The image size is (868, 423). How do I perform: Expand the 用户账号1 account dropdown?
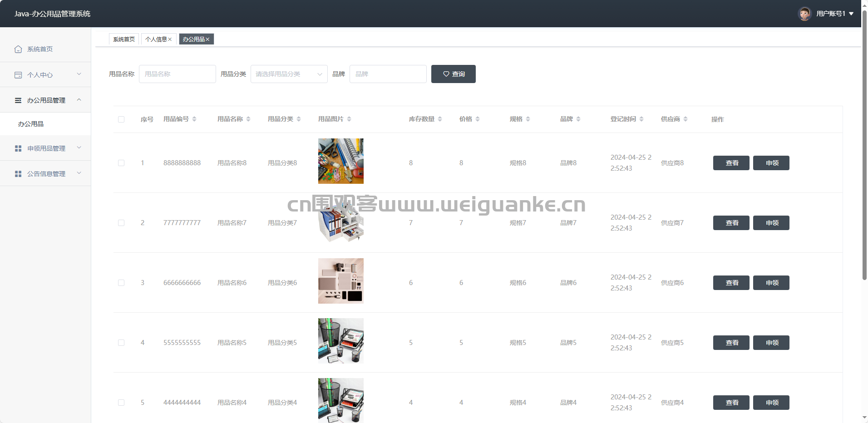pyautogui.click(x=851, y=14)
